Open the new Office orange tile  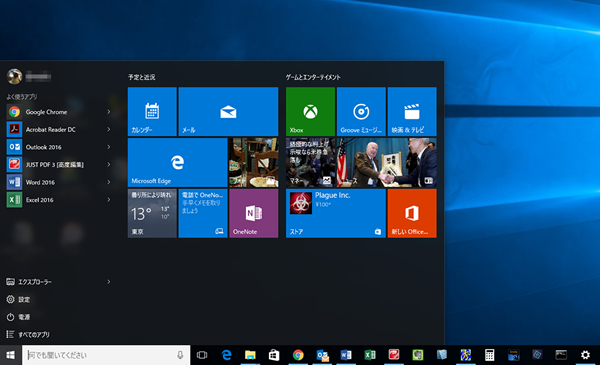click(x=412, y=213)
